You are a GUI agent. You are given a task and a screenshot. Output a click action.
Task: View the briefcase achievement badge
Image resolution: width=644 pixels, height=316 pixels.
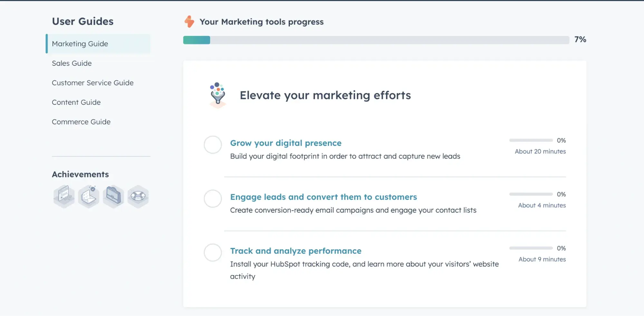(113, 196)
